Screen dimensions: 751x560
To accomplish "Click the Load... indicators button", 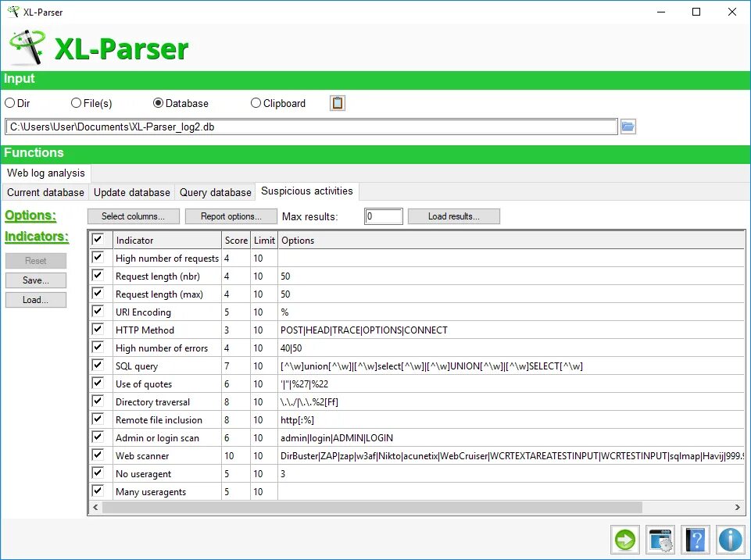I will (x=36, y=300).
